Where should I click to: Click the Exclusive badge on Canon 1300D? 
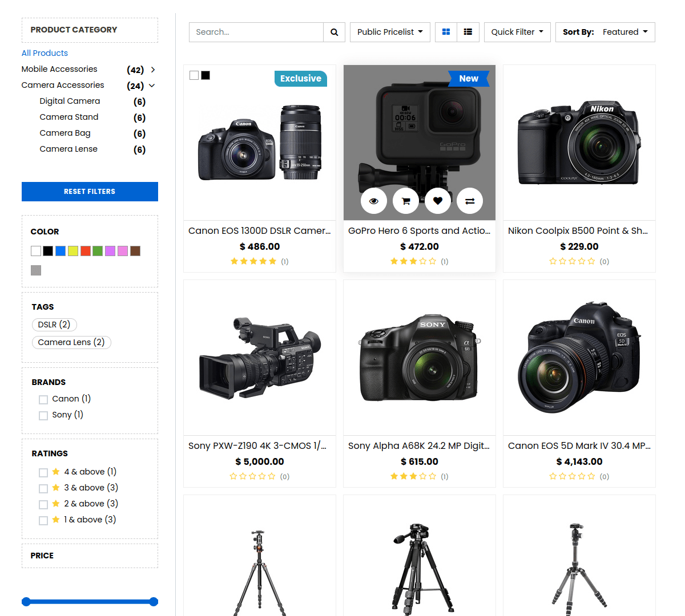[x=301, y=79]
